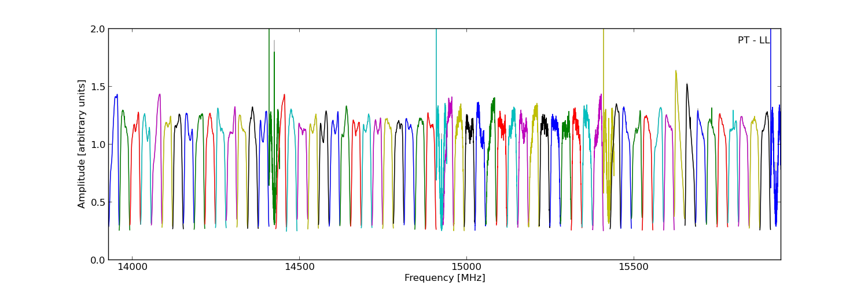The height and width of the screenshot is (289, 868).
Task: Click the 'Amplitude [arbitrary units]' y-axis label
Action: tap(82, 144)
